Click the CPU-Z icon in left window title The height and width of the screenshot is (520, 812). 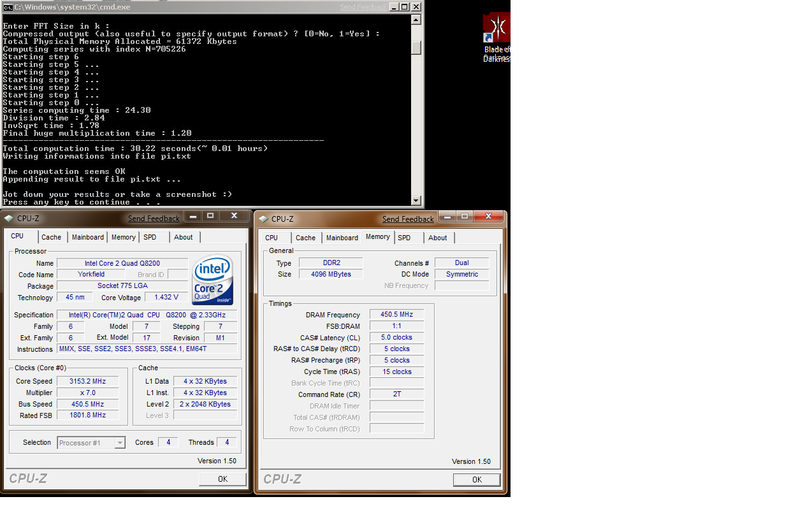tap(8, 219)
